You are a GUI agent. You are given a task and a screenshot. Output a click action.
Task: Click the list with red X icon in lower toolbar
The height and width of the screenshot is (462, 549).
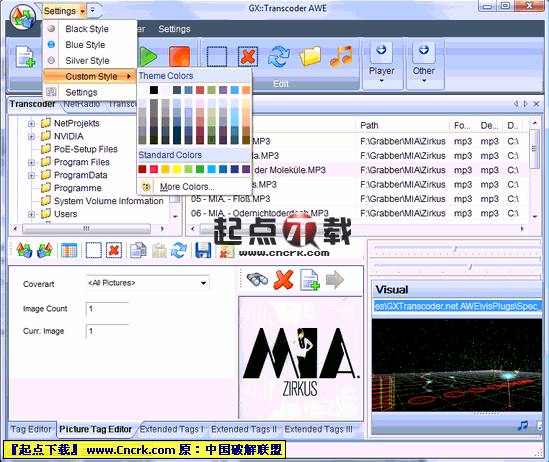[227, 251]
